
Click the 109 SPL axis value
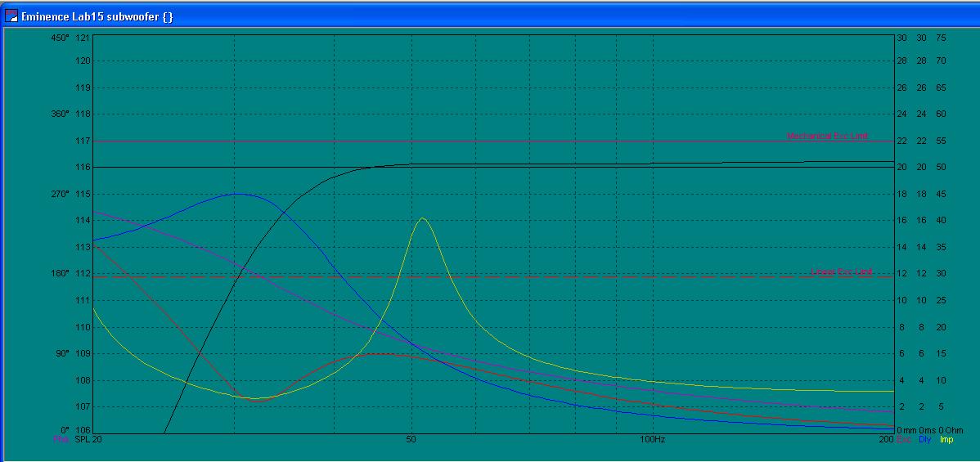pyautogui.click(x=83, y=353)
